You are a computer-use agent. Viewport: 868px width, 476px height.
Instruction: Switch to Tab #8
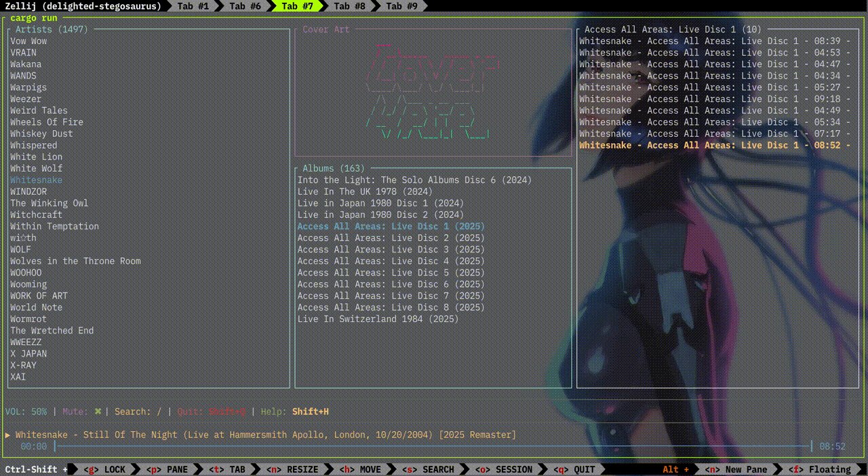click(350, 6)
